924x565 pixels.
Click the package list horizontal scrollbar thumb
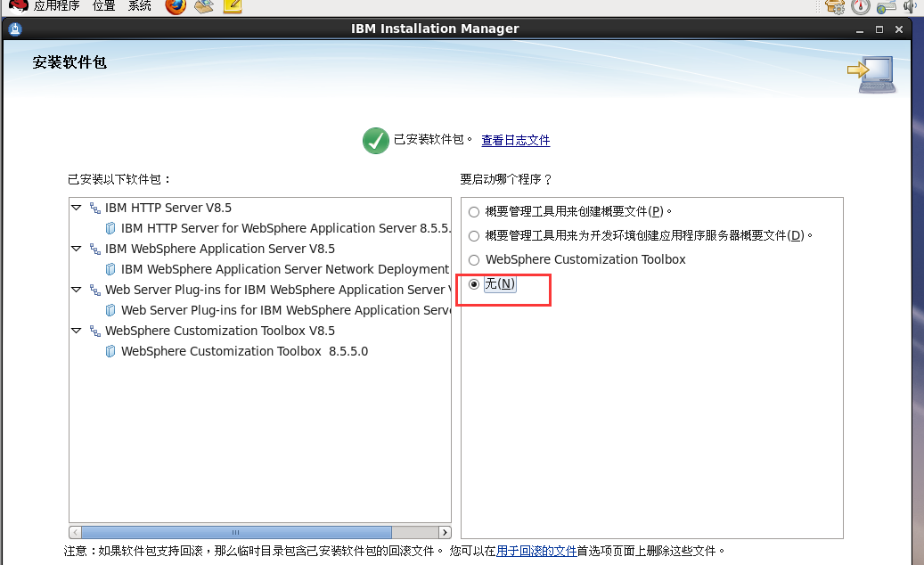click(236, 532)
